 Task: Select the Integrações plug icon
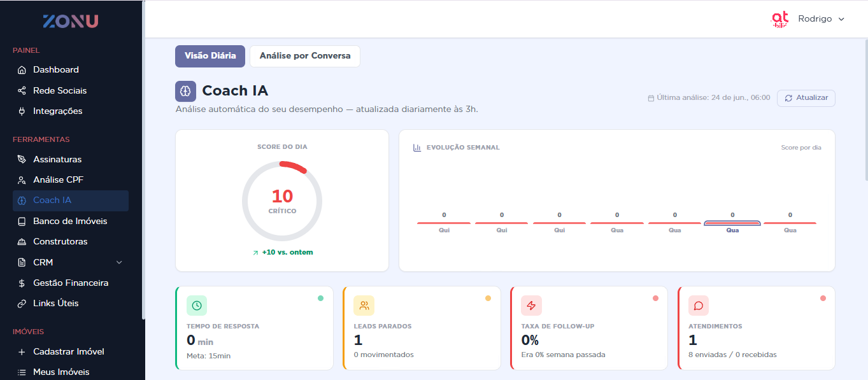[22, 111]
